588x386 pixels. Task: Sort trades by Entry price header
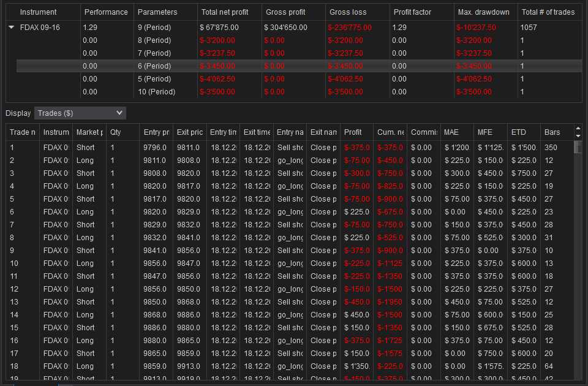(x=156, y=132)
